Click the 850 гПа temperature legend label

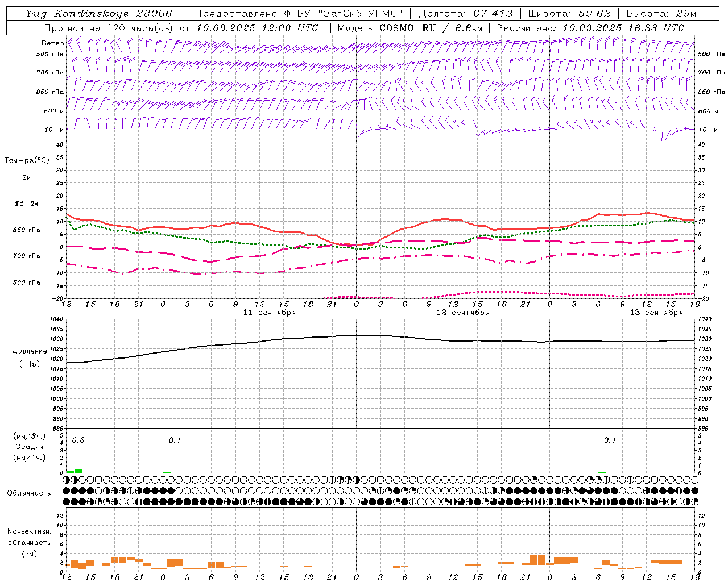tap(27, 230)
